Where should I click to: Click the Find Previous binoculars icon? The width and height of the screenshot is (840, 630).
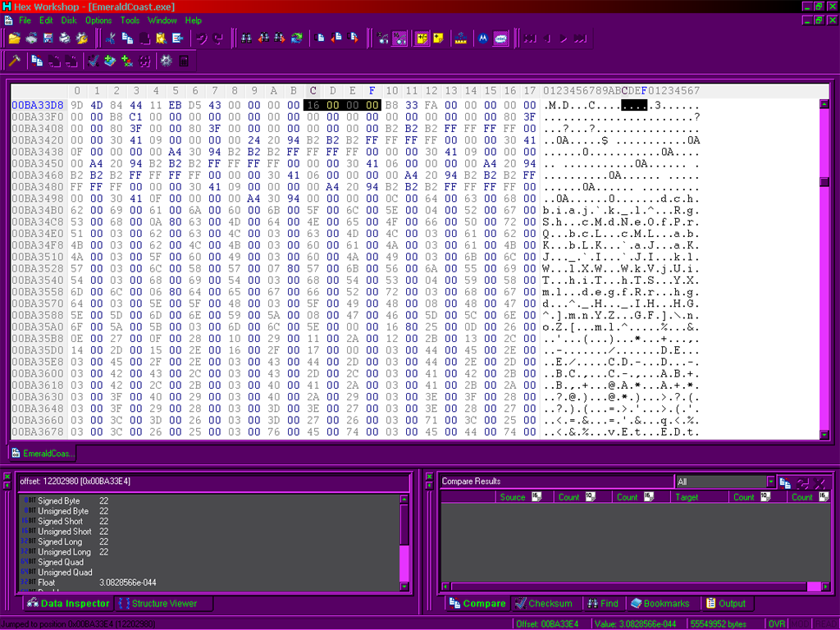[263, 39]
